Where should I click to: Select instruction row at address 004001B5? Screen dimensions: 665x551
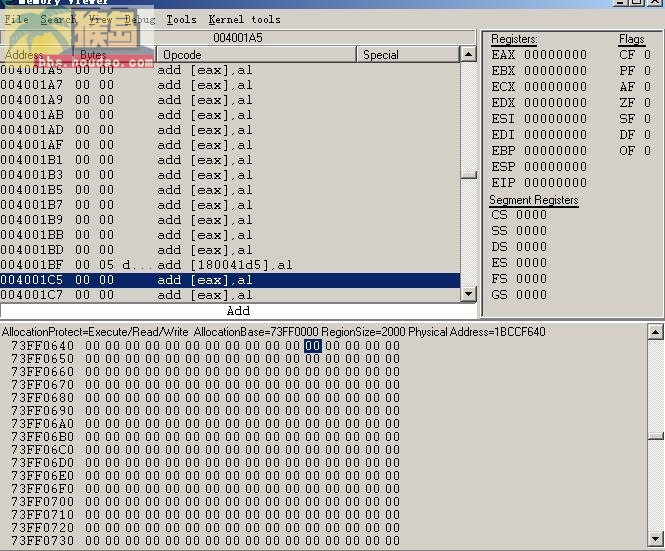pos(230,190)
